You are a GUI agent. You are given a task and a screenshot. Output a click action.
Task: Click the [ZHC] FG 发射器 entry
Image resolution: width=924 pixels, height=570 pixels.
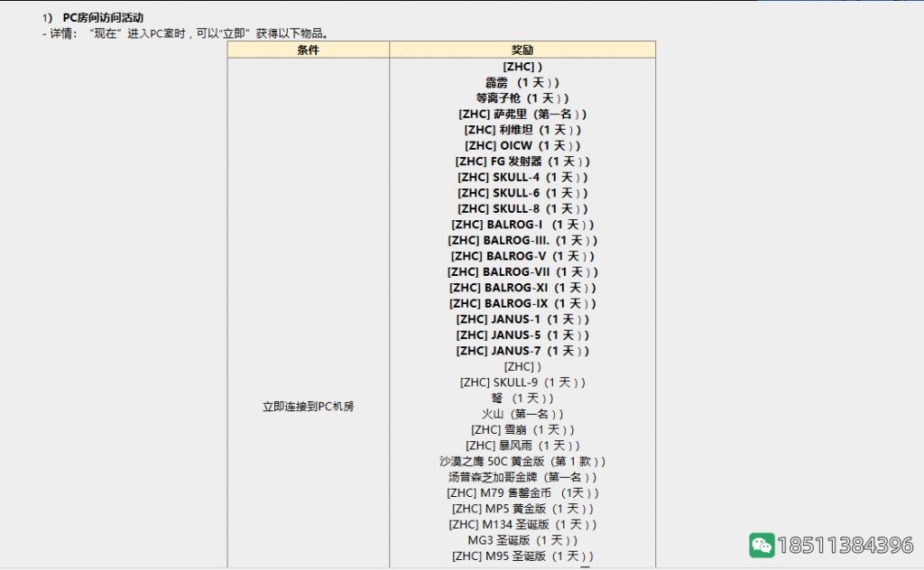tap(522, 161)
